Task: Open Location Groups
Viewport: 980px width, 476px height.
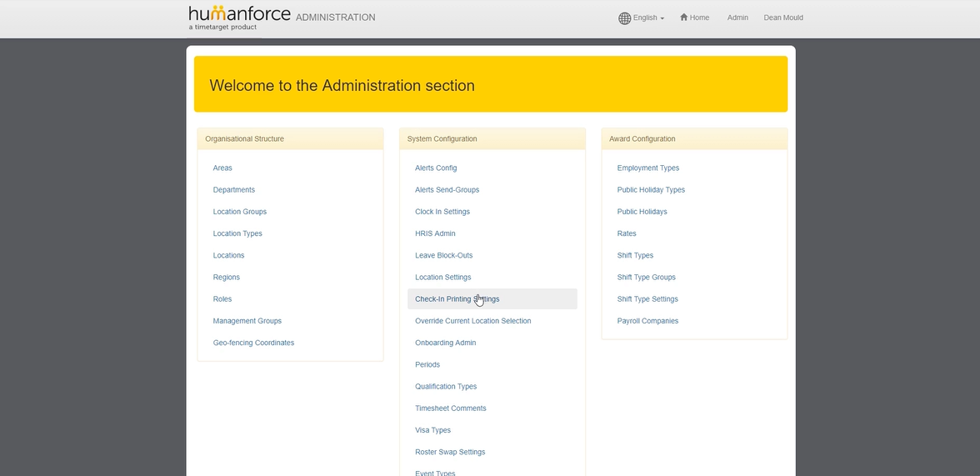Action: click(x=239, y=212)
